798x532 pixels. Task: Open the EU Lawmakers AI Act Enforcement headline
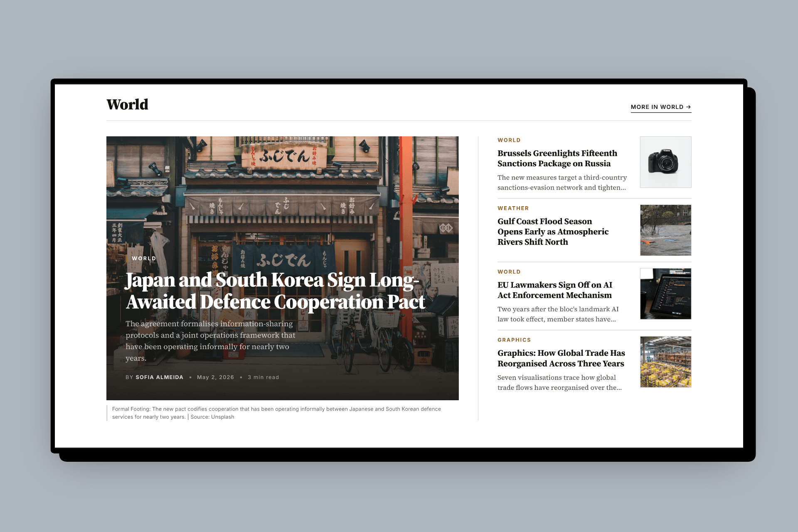(555, 290)
